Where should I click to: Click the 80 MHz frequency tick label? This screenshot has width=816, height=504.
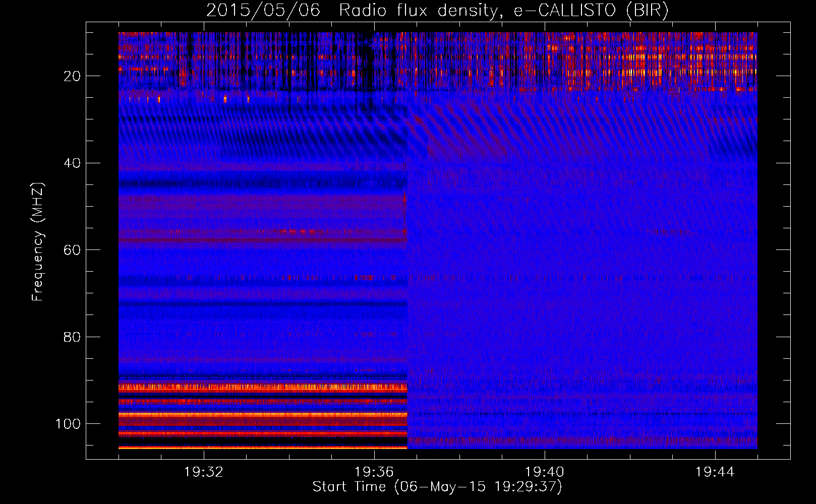coord(72,337)
